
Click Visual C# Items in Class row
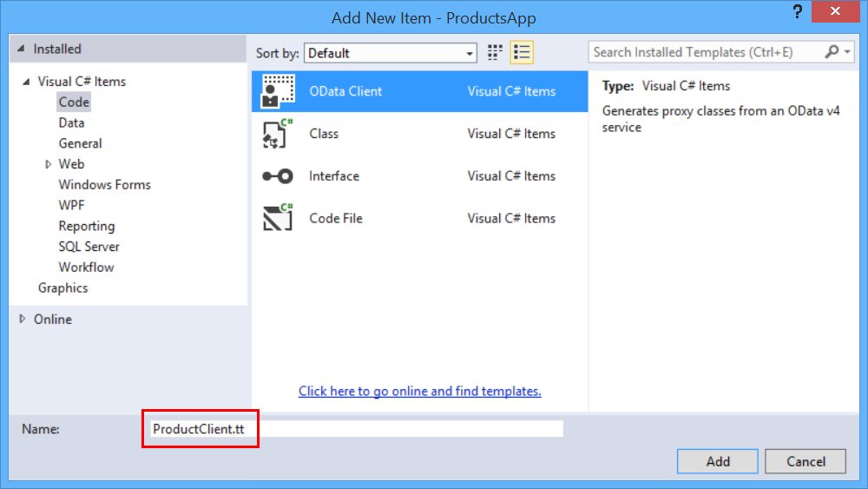(511, 134)
